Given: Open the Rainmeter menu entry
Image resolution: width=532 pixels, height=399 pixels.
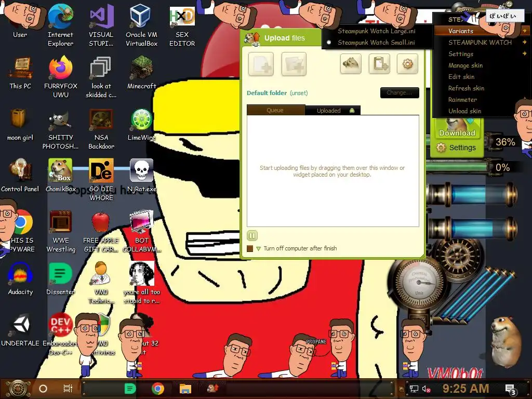Looking at the screenshot, I should point(462,100).
